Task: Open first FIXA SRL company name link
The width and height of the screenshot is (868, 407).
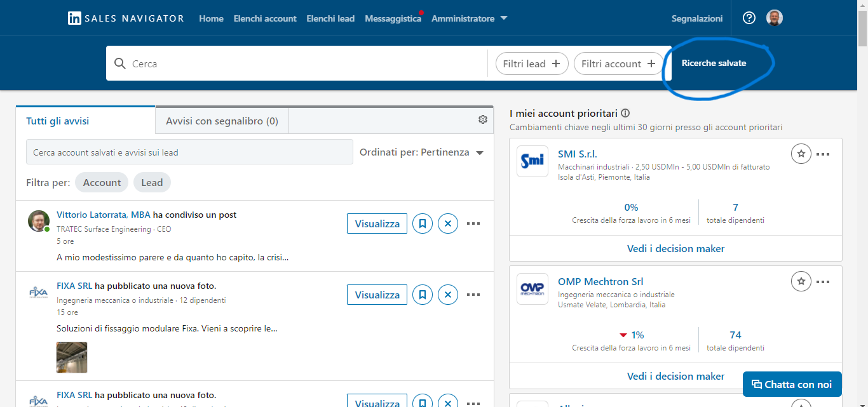Action: tap(74, 286)
